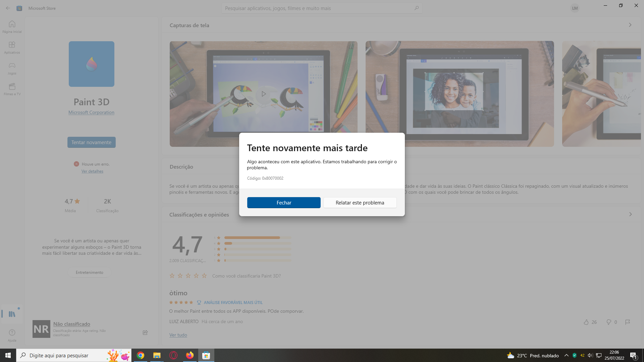Open Ajuda help icon
This screenshot has width=644, height=362.
coord(12,335)
